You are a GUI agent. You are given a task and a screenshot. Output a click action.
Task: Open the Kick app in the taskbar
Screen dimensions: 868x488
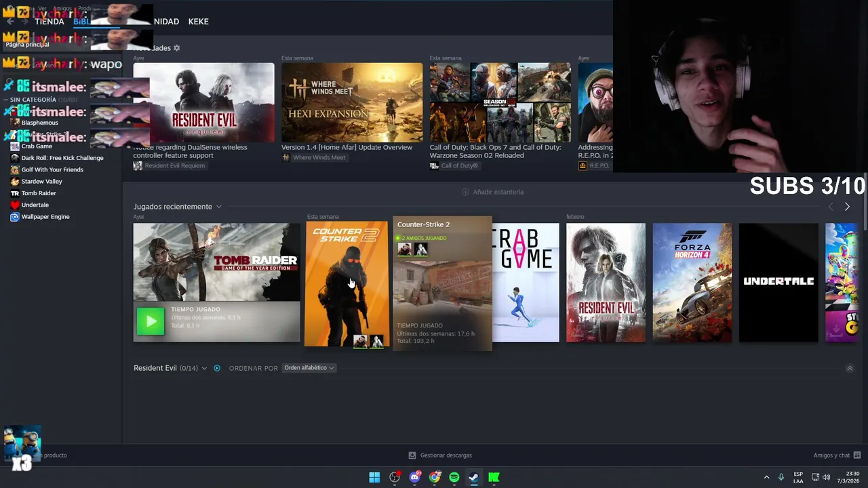point(494,477)
